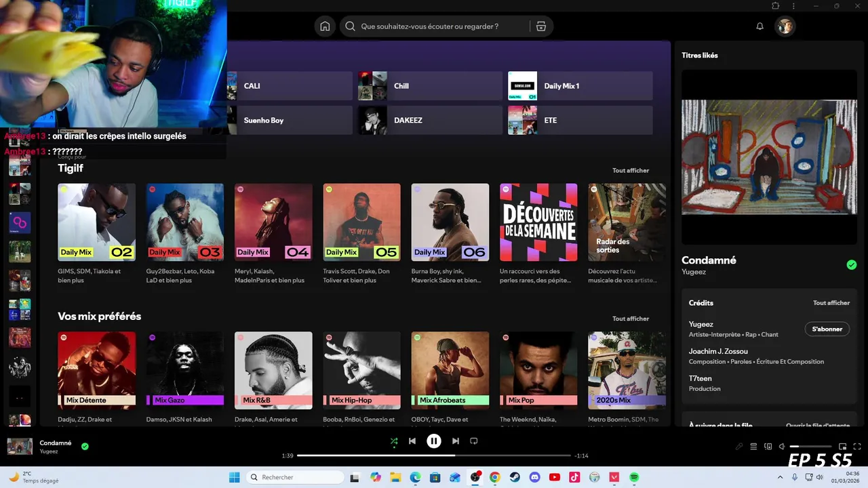Image resolution: width=868 pixels, height=488 pixels.
Task: Open Spotify three-dots menu in title bar
Action: click(x=793, y=6)
